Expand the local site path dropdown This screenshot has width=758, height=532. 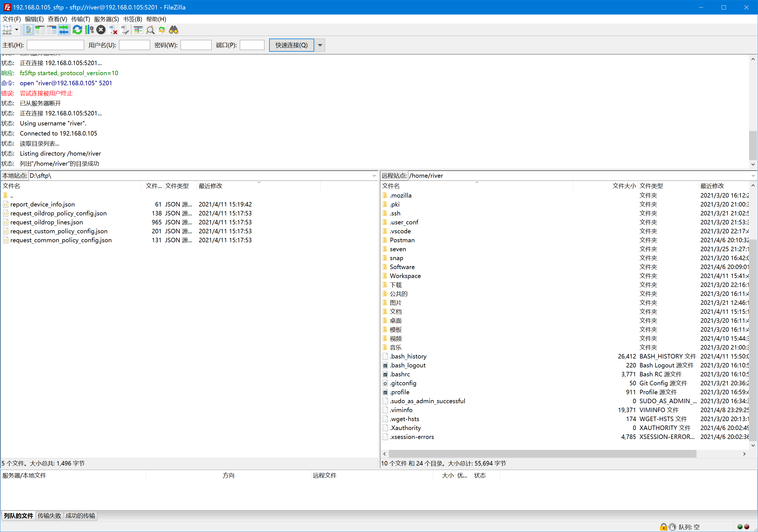click(374, 175)
